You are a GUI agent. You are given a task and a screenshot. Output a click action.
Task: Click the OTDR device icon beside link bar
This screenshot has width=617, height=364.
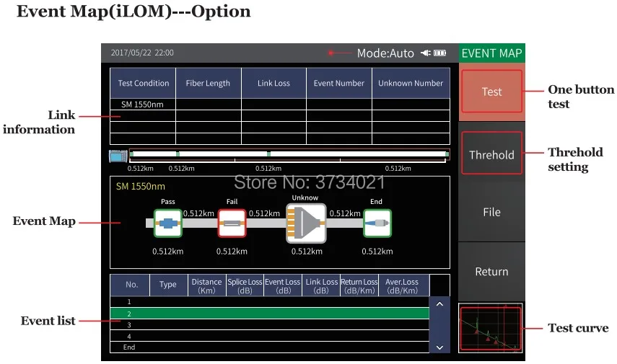[x=118, y=156]
